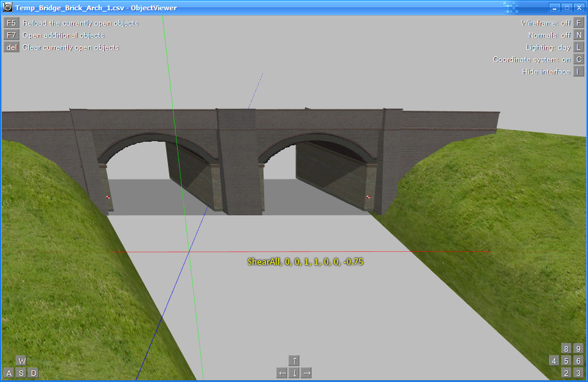588x382 pixels.
Task: Click the numpad 5 key icon
Action: 566,361
